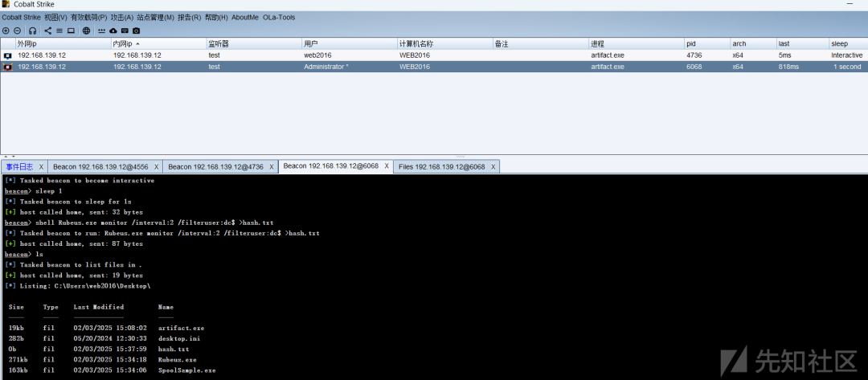Sort by the 备注 column header
The height and width of the screenshot is (380, 868).
541,43
